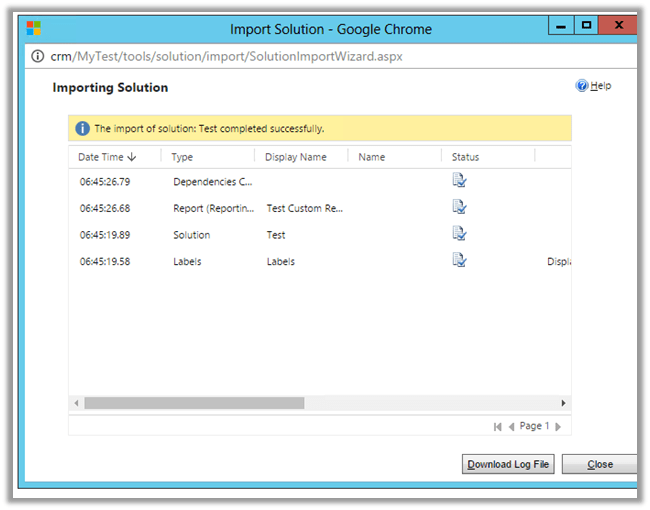Click the status icon for Labels row
Image resolution: width=650 pixels, height=510 pixels.
pyautogui.click(x=459, y=261)
